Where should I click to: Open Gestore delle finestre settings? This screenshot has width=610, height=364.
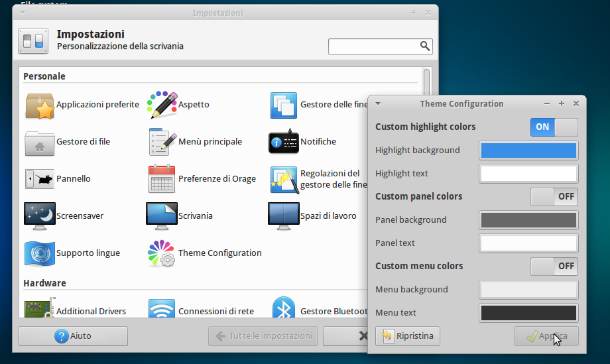(x=319, y=105)
